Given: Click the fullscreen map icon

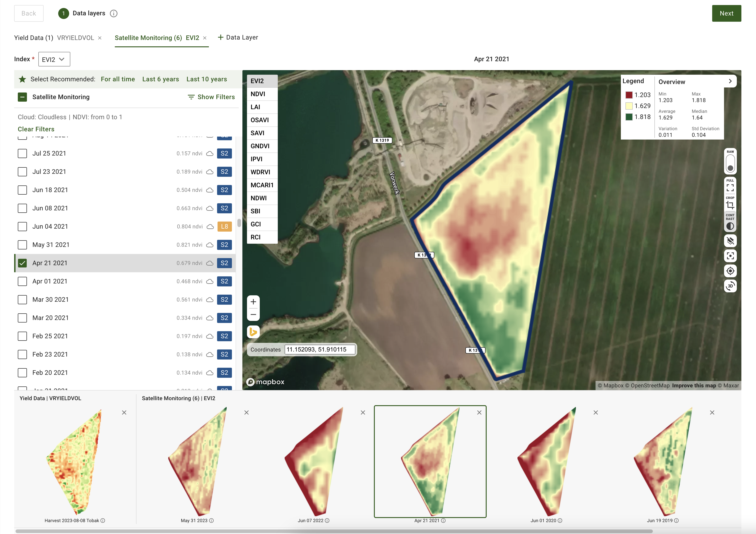Looking at the screenshot, I should [730, 188].
